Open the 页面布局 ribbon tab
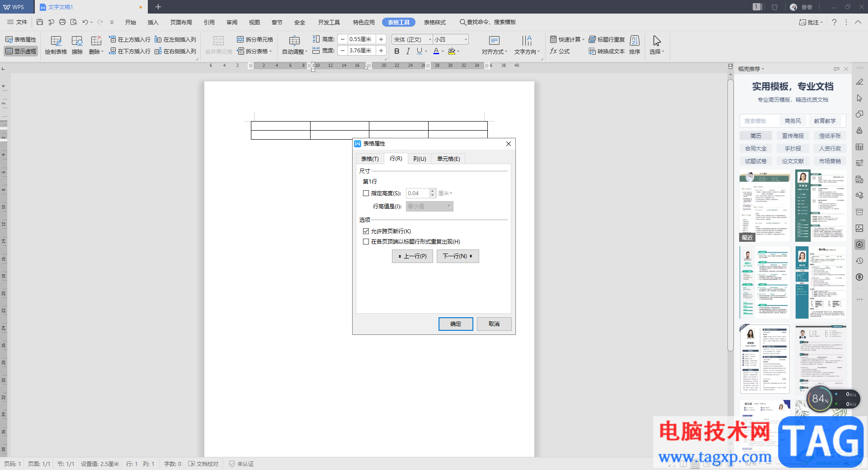This screenshot has height=470, width=868. (181, 22)
